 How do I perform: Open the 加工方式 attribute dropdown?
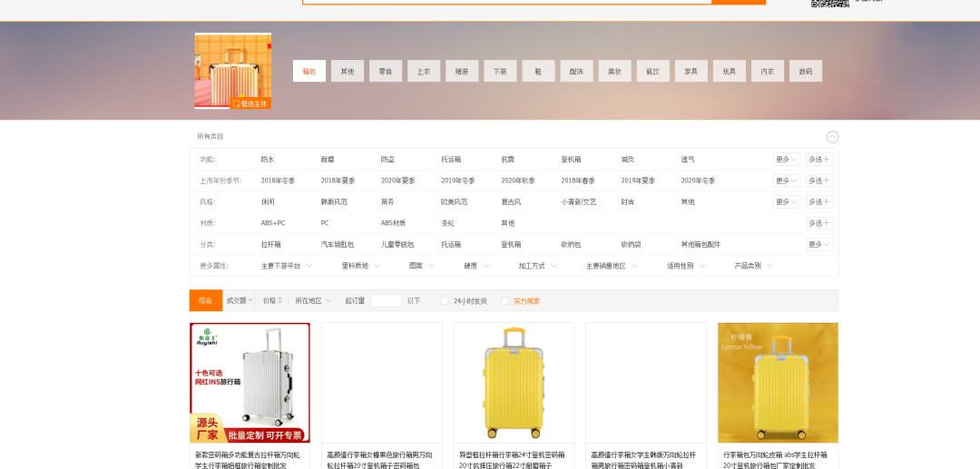537,266
